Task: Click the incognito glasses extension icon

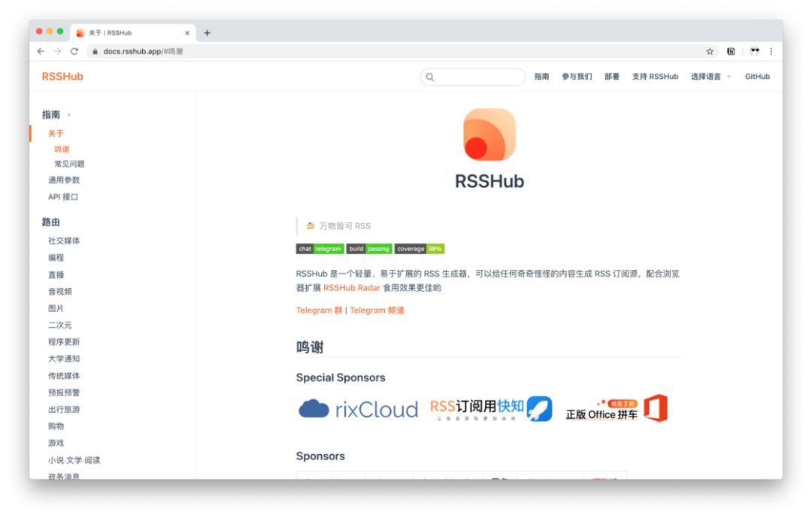Action: coord(755,51)
